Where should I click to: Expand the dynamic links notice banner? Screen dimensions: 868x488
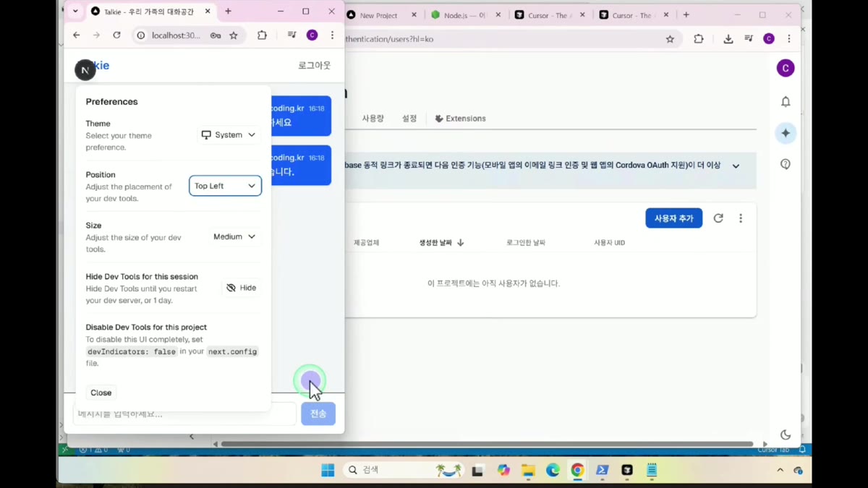tap(736, 166)
